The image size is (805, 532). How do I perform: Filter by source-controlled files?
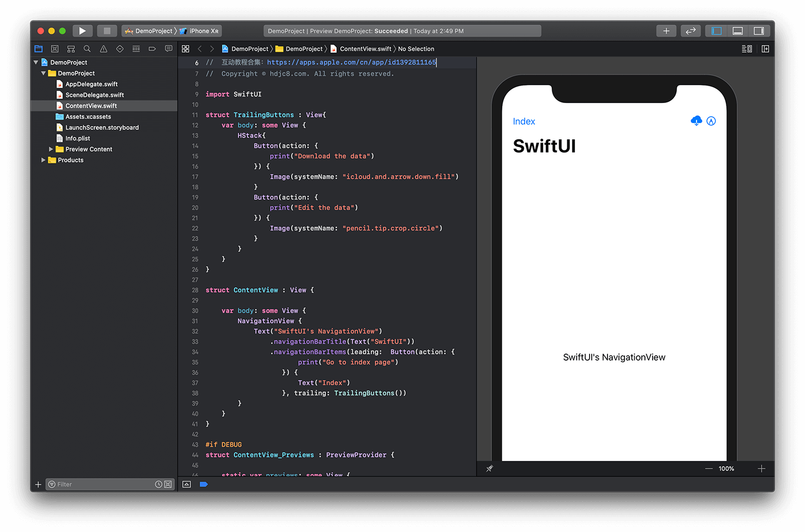click(168, 484)
